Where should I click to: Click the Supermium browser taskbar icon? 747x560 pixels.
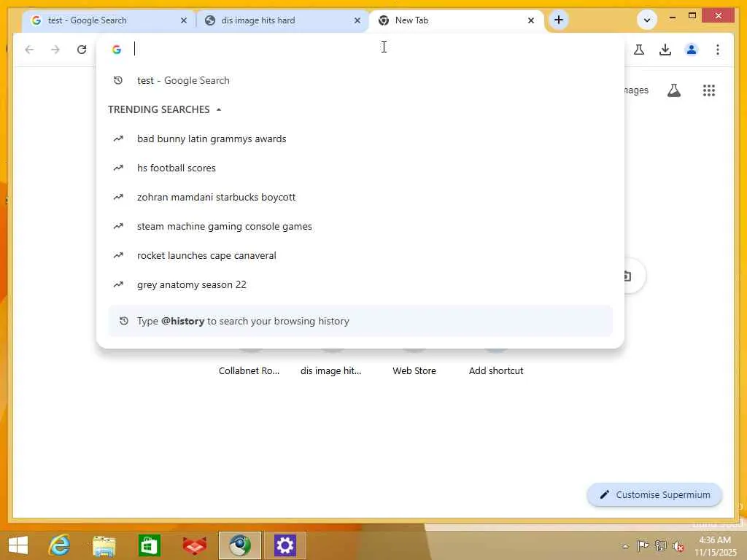point(240,545)
